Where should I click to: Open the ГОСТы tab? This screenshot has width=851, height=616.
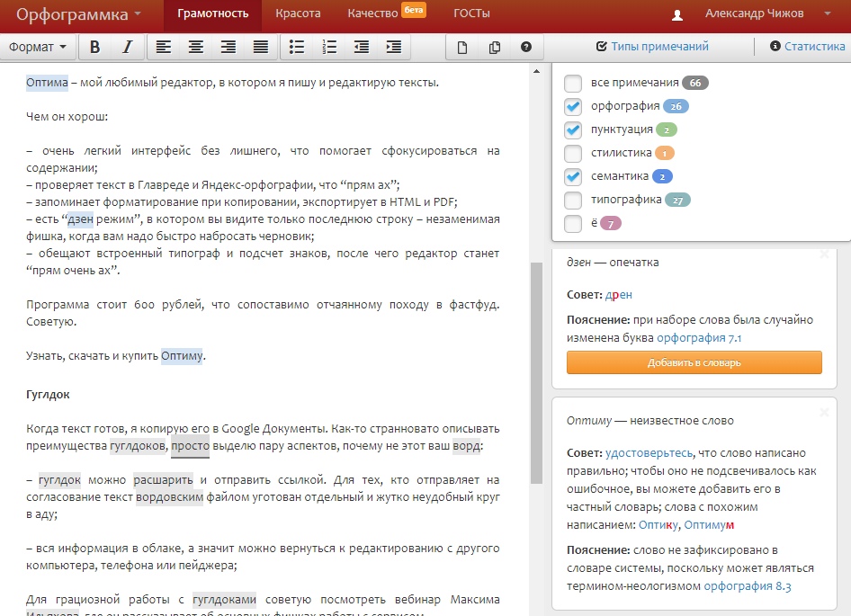[x=471, y=13]
